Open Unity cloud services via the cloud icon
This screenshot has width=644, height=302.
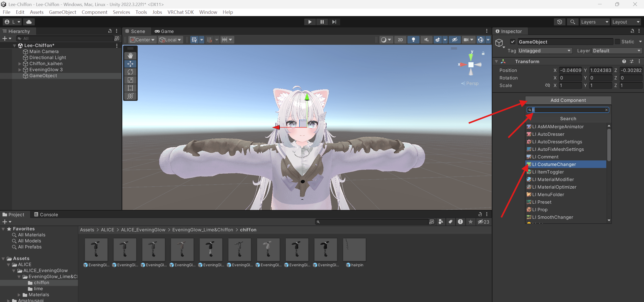[29, 22]
